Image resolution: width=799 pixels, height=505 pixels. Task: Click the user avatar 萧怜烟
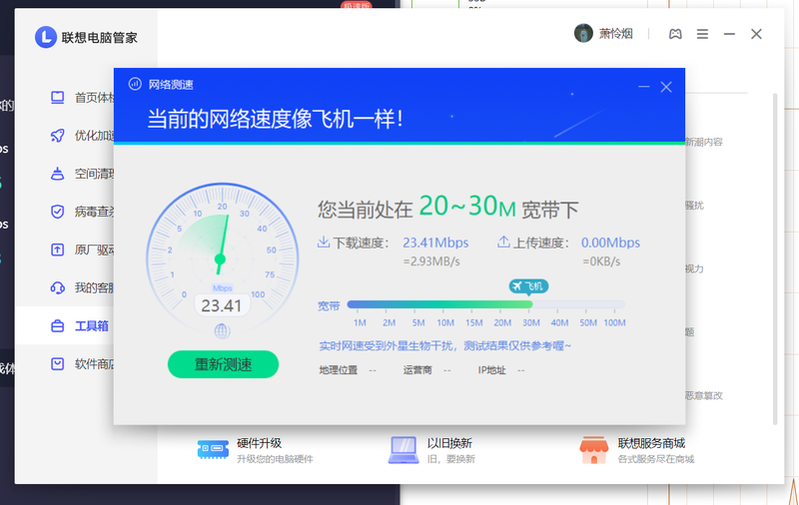pos(583,34)
